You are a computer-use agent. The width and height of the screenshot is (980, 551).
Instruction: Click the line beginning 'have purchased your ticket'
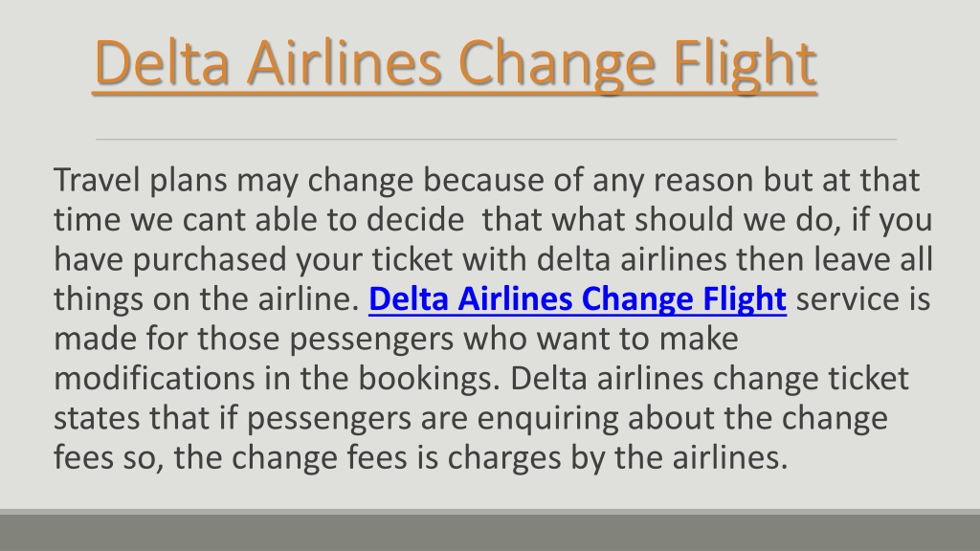coord(493,259)
